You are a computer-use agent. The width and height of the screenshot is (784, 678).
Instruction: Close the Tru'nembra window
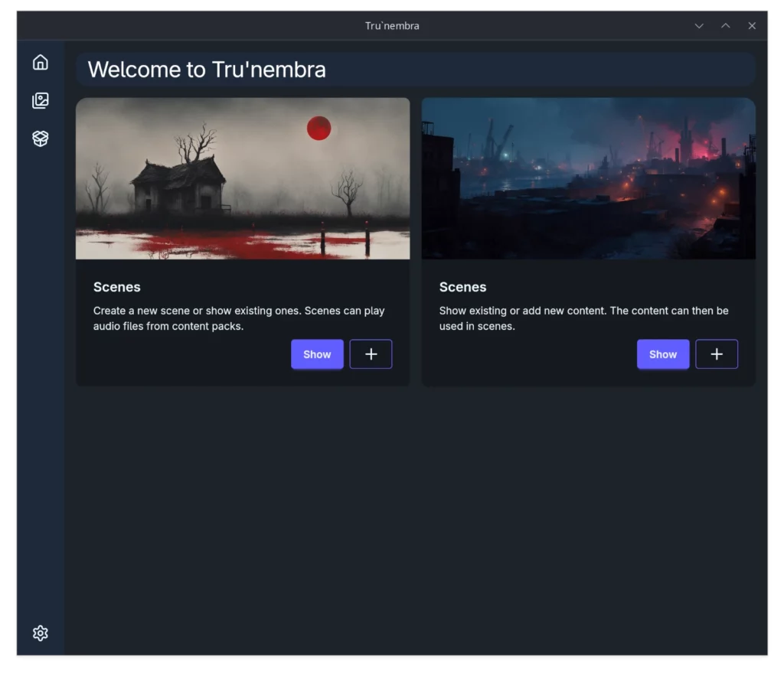[752, 26]
